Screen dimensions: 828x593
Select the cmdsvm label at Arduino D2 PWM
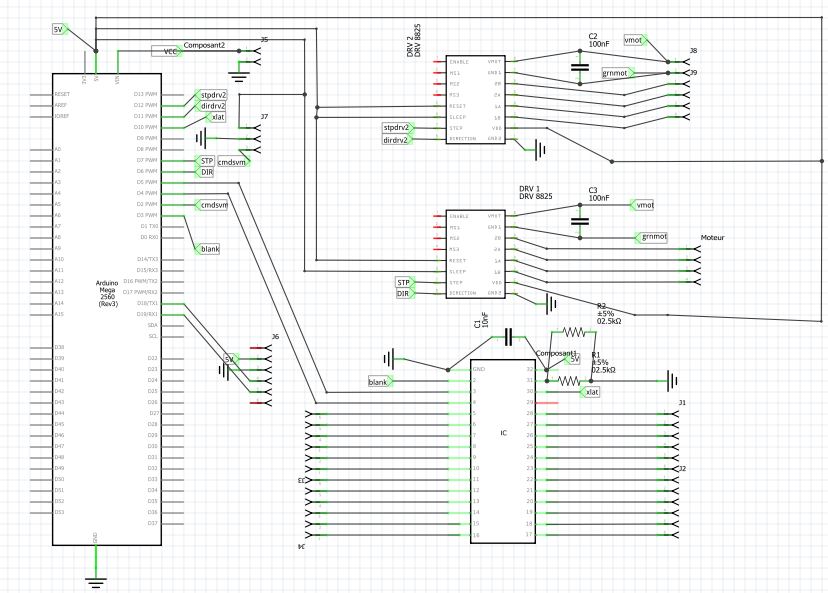[x=213, y=205]
